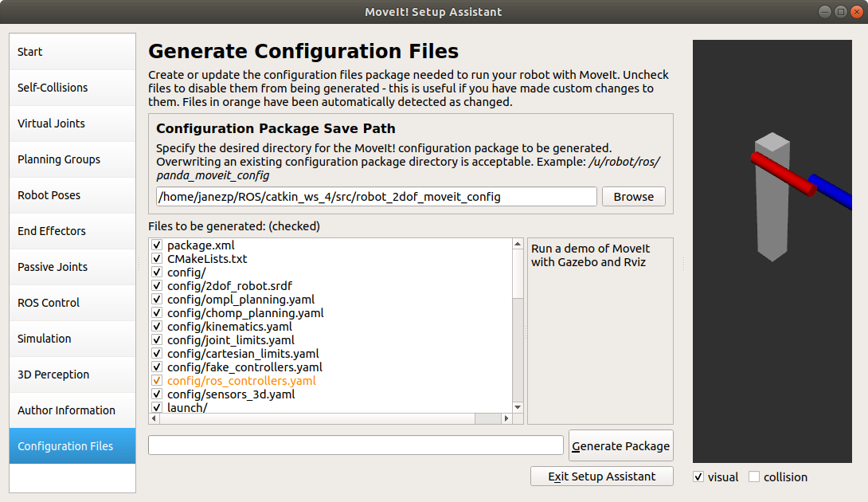Click the empty generation progress bar
The width and height of the screenshot is (868, 502).
tap(355, 445)
